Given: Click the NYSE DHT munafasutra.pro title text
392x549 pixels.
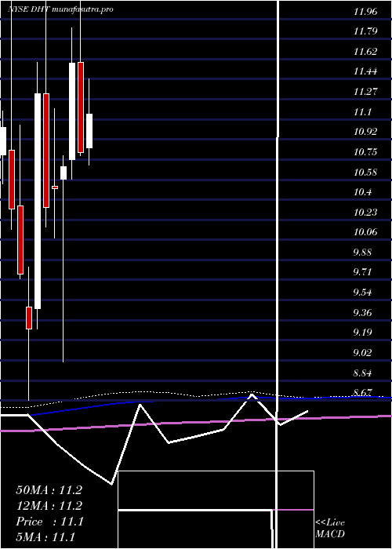Looking at the screenshot, I should click(60, 9).
